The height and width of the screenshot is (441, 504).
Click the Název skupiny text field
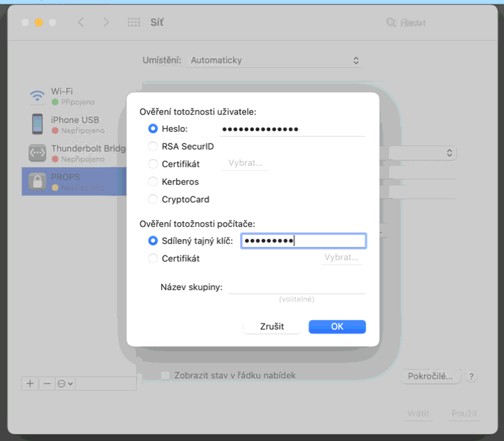point(297,287)
